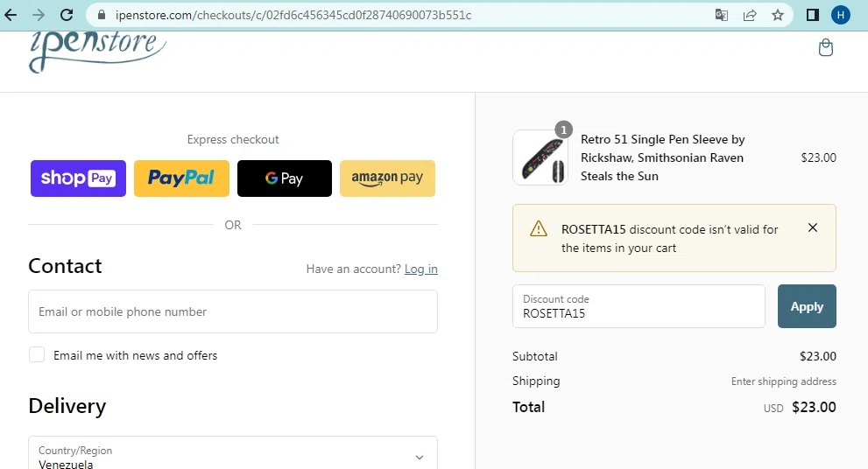Viewport: 868px width, 469px height.
Task: Go back to the previous page
Action: [x=11, y=15]
